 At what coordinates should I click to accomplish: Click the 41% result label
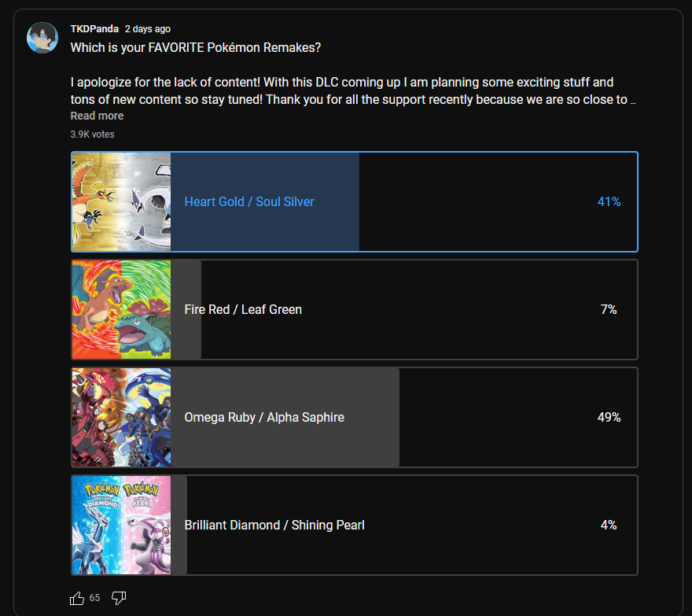[609, 202]
